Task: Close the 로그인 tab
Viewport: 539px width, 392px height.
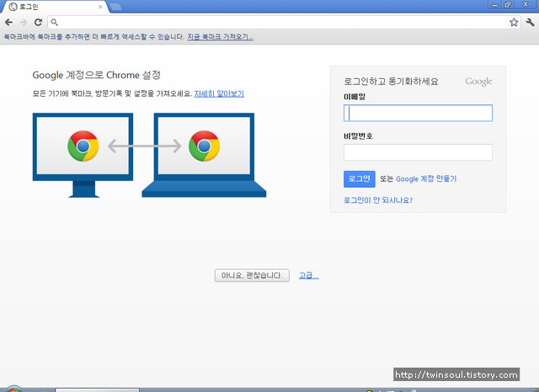Action: [x=100, y=7]
